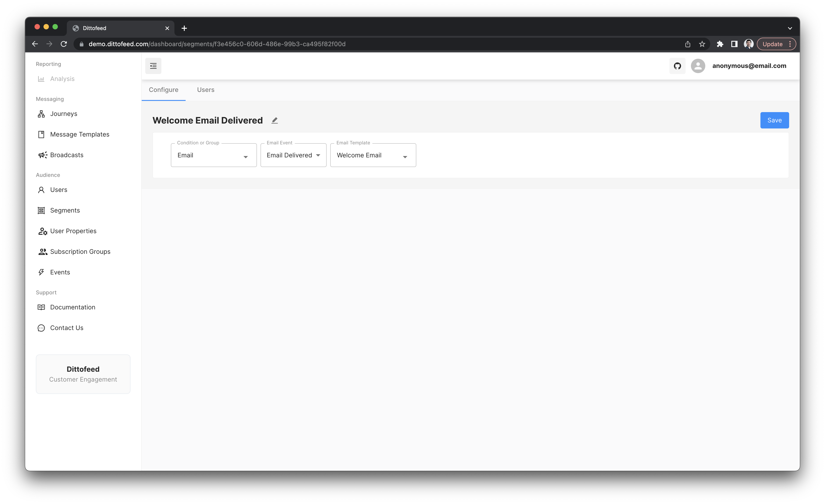The width and height of the screenshot is (825, 504).
Task: Click the user avatar icon
Action: point(698,66)
